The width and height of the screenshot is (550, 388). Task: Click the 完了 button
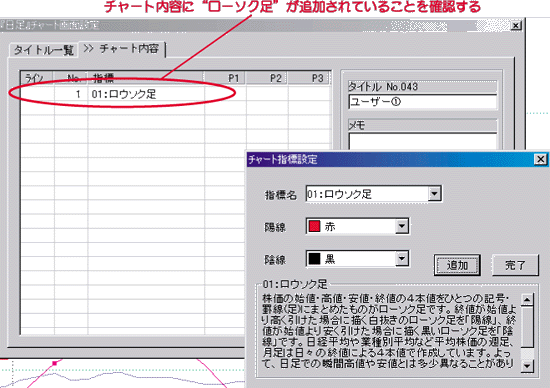point(515,265)
